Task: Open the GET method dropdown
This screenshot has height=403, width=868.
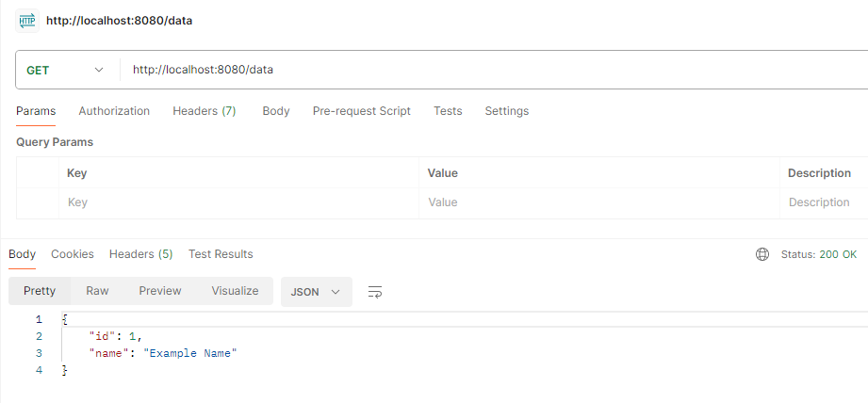Action: tap(65, 70)
